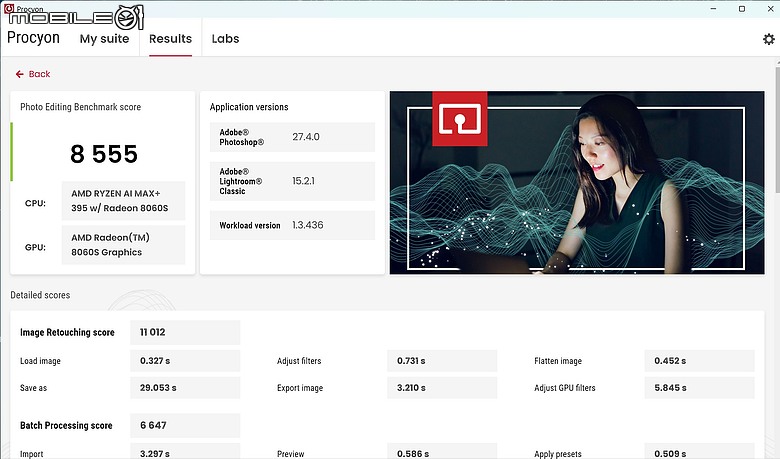Click Adjust filters value 0.731 s
The image size is (780, 459).
[x=442, y=361]
